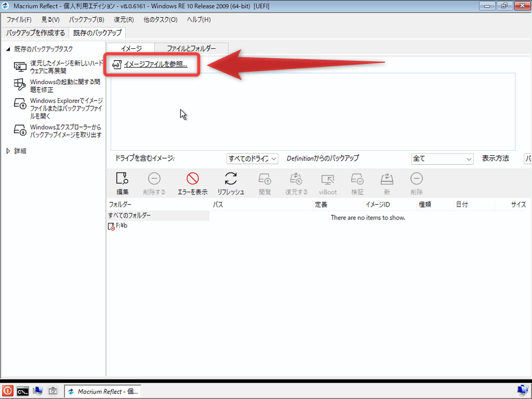Image resolution: width=532 pixels, height=399 pixels.
Task: Open Windows Explorerでイメージファイルまたはバックアップファイルを開く link
Action: 66,108
